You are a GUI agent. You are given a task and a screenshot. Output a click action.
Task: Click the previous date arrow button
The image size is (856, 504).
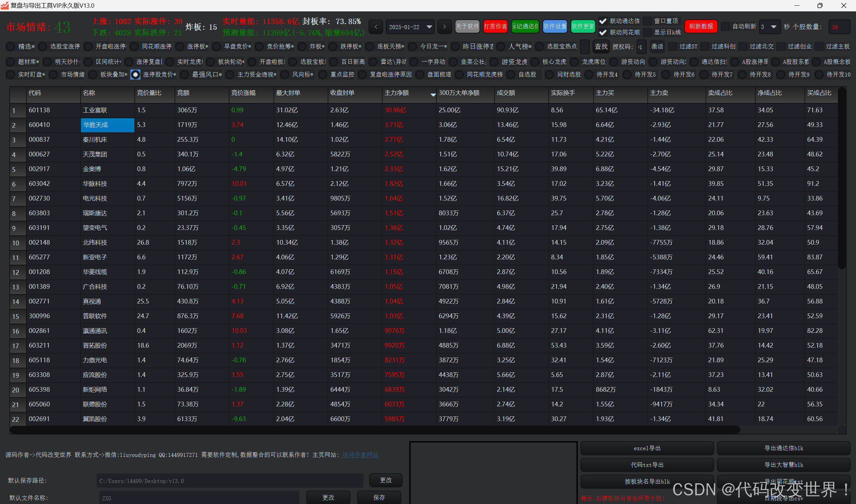tap(376, 27)
